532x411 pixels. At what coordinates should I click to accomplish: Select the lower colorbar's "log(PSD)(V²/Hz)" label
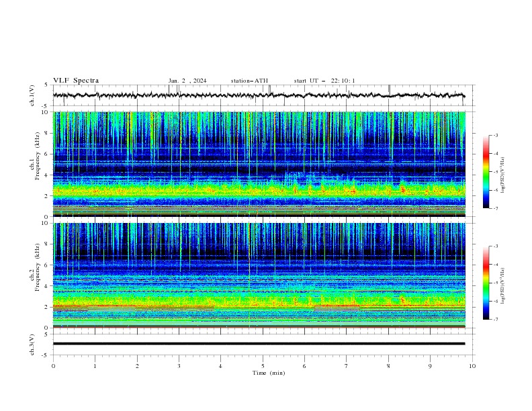click(503, 286)
